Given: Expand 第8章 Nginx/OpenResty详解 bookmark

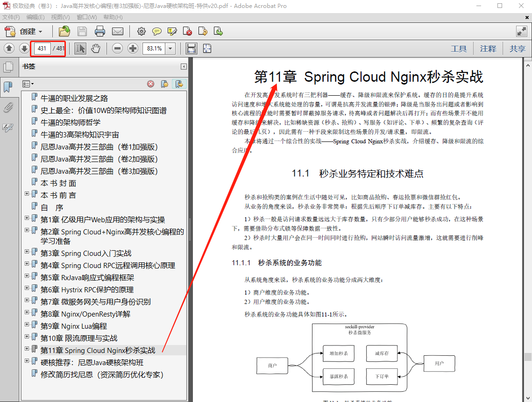Looking at the screenshot, I should pos(27,312).
